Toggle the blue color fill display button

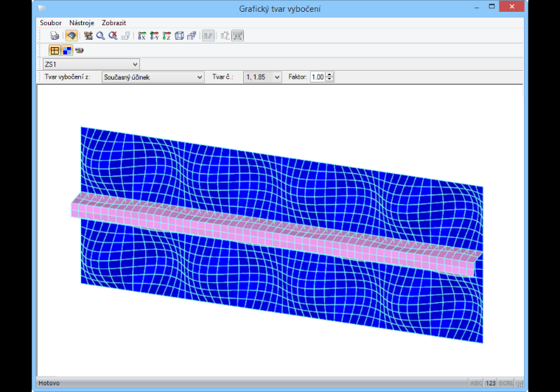pos(67,50)
